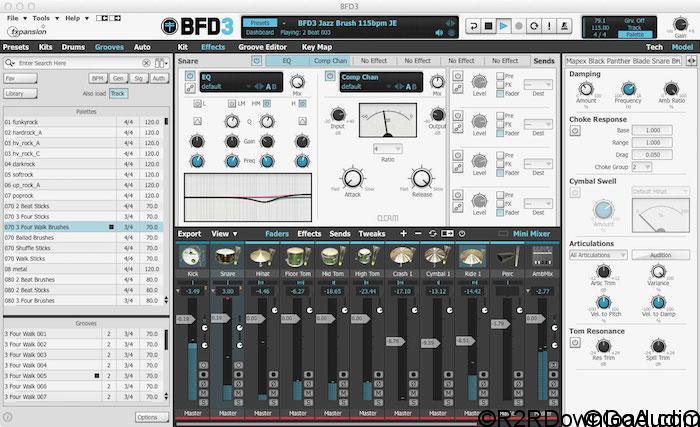Viewport: 700px width, 427px height.
Task: Toggle loop mode in transport
Action: 534,26
